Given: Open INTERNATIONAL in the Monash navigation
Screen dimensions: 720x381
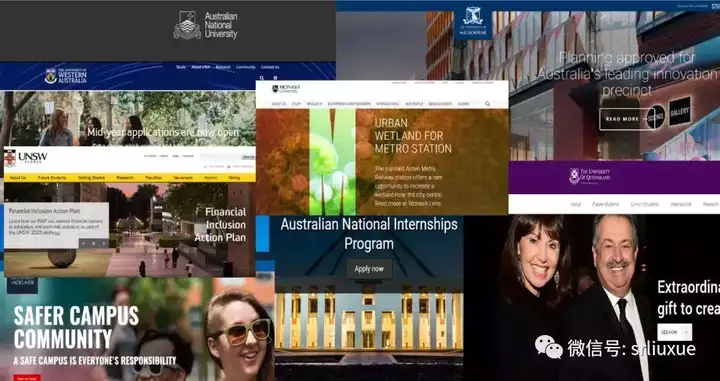Looking at the screenshot, I should click(x=388, y=104).
